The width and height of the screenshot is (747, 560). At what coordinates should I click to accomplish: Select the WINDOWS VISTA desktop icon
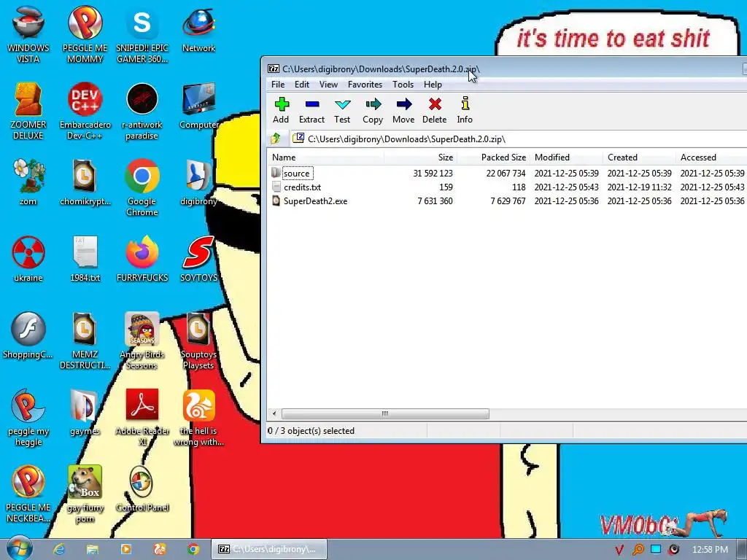pyautogui.click(x=28, y=34)
